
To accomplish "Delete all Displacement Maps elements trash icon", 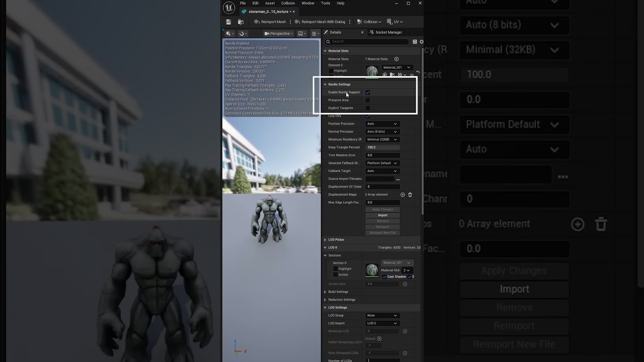I will [410, 195].
